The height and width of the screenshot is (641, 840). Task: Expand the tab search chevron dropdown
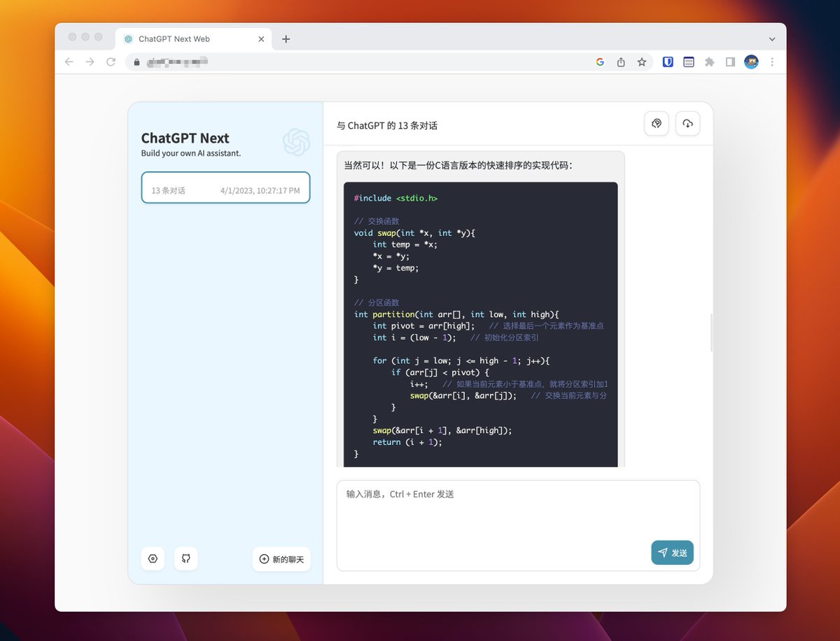tap(772, 39)
